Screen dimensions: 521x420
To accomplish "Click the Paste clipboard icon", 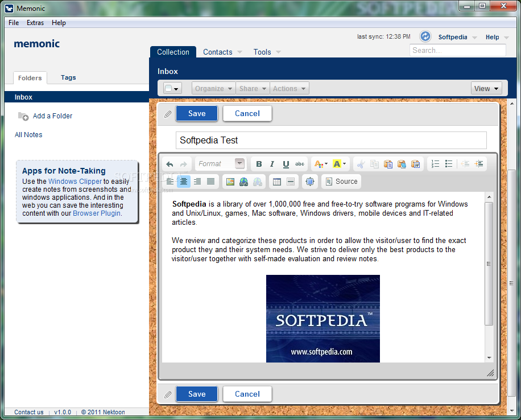I will coord(388,164).
